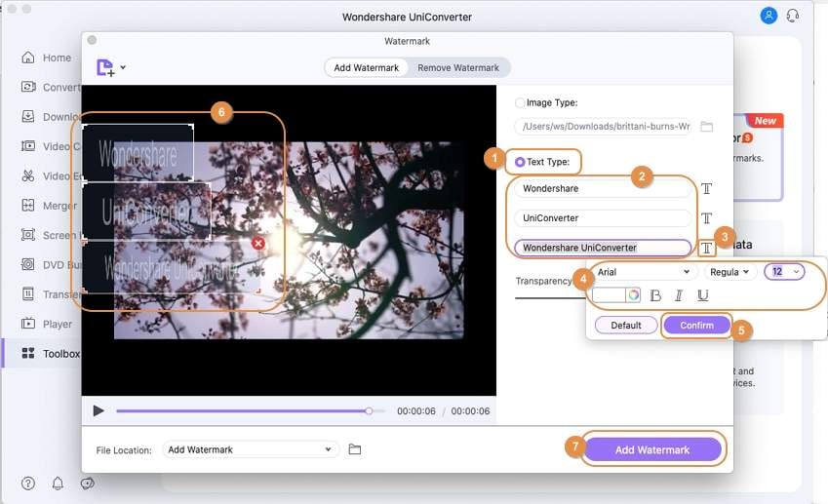The image size is (828, 504).
Task: Close the Watermark dialog
Action: 92,40
